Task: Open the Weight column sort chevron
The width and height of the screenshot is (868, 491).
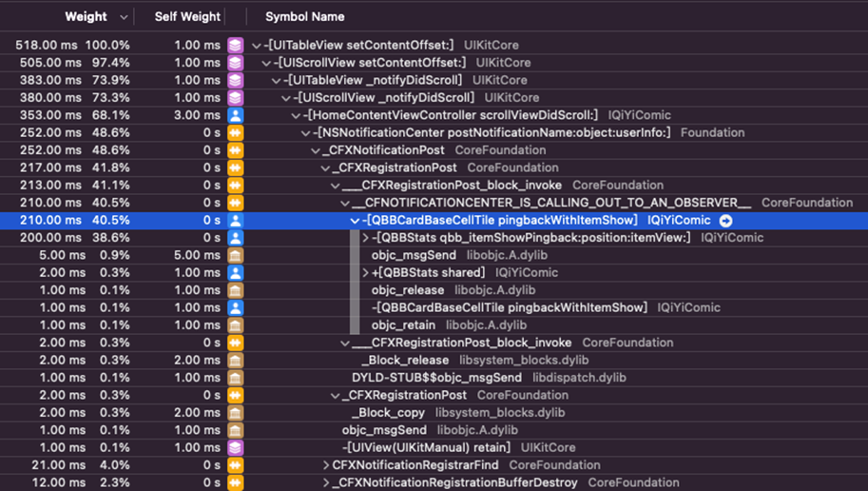Action: [x=124, y=17]
